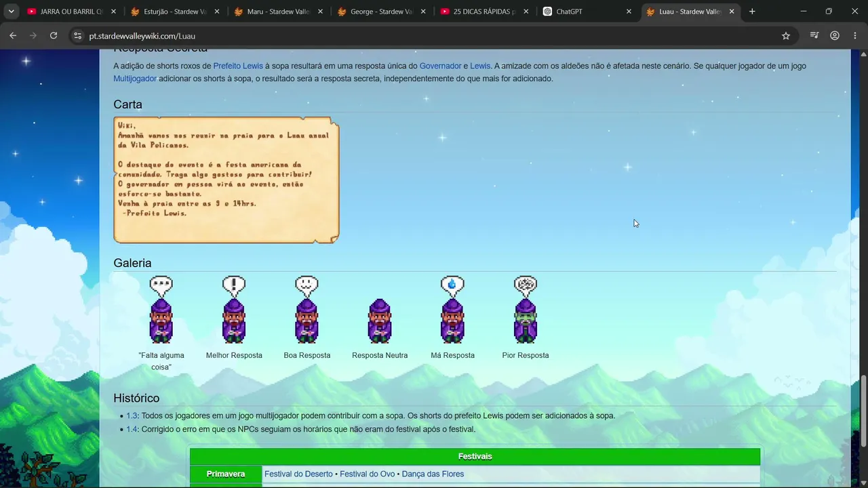Open the Pior Resposta gallery image

click(526, 310)
